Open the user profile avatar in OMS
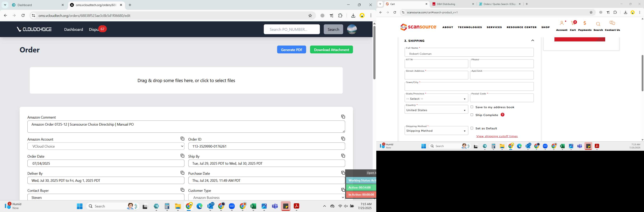Image resolution: width=644 pixels, height=212 pixels. click(x=352, y=29)
